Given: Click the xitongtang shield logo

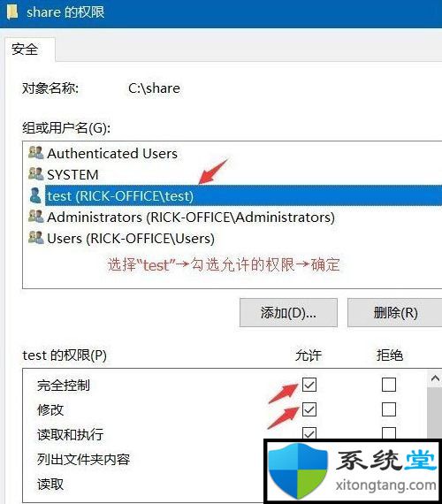Looking at the screenshot, I should (x=298, y=471).
